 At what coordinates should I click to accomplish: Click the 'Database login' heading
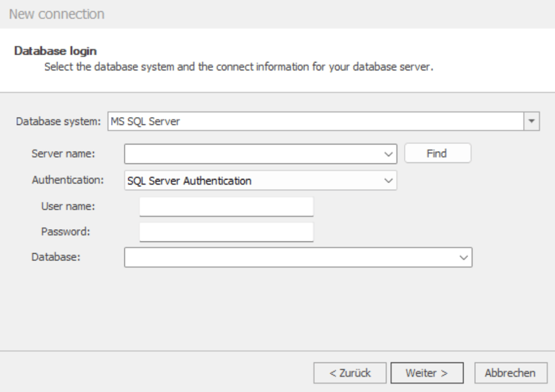55,51
